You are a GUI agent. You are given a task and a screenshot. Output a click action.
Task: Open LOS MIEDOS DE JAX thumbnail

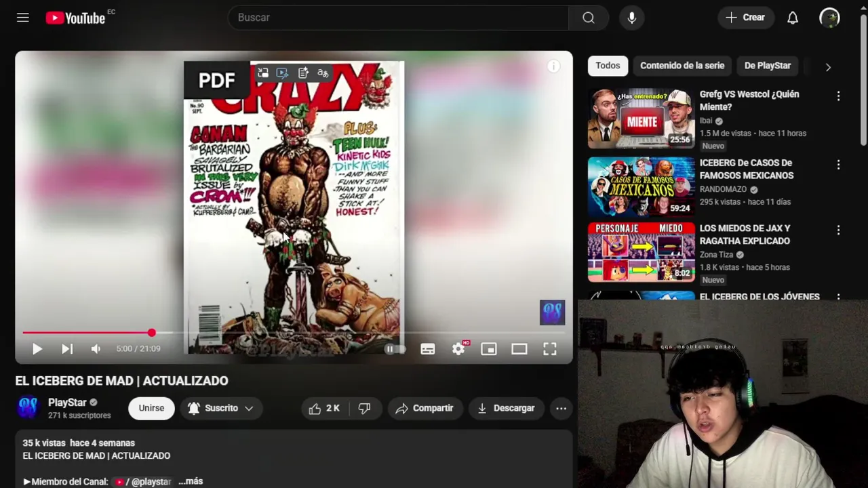(x=642, y=252)
